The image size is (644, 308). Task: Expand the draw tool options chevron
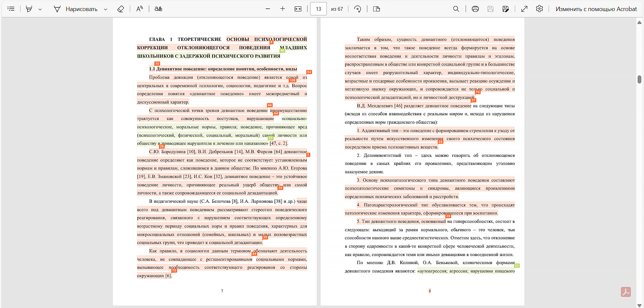pos(105,9)
